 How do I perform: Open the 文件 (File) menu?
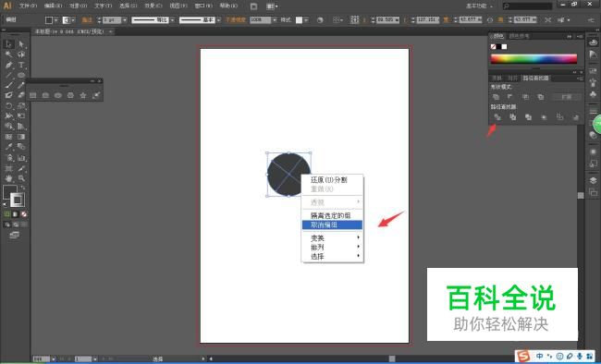coord(28,6)
